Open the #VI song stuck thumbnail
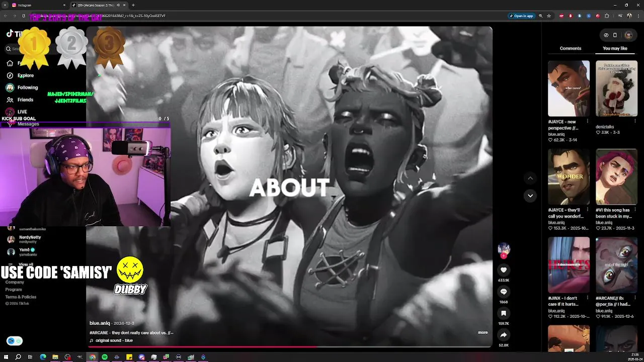The height and width of the screenshot is (362, 644). pyautogui.click(x=616, y=176)
